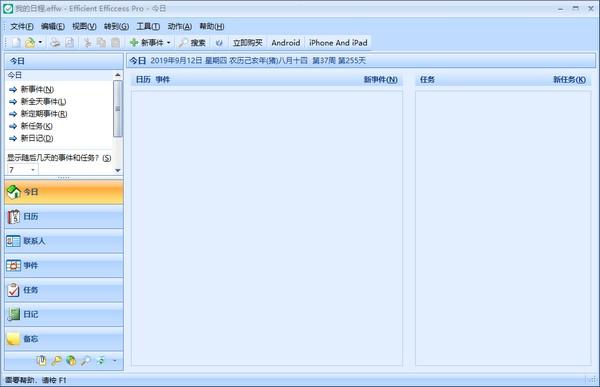This screenshot has height=387, width=600.
Task: Click the cut scissors icon
Action: [x=88, y=42]
